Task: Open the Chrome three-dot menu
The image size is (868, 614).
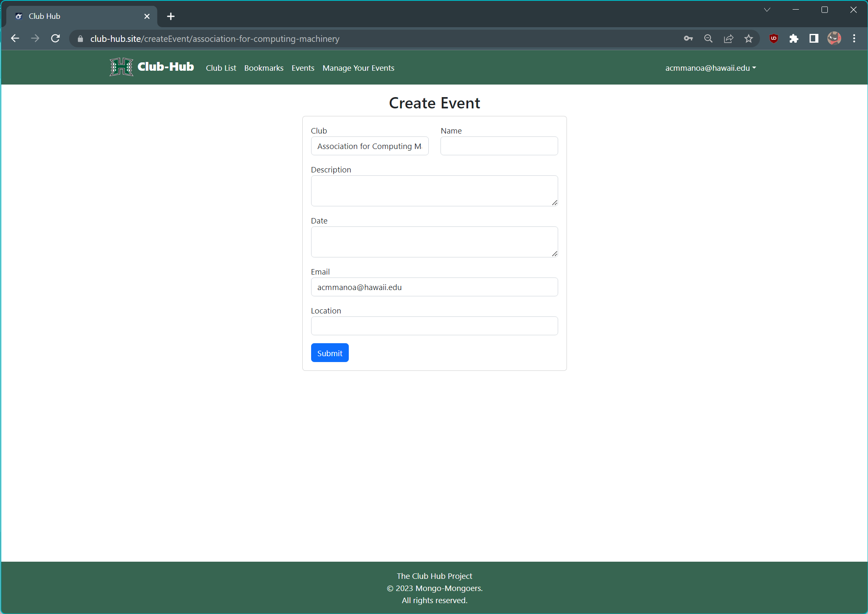Action: (x=854, y=39)
